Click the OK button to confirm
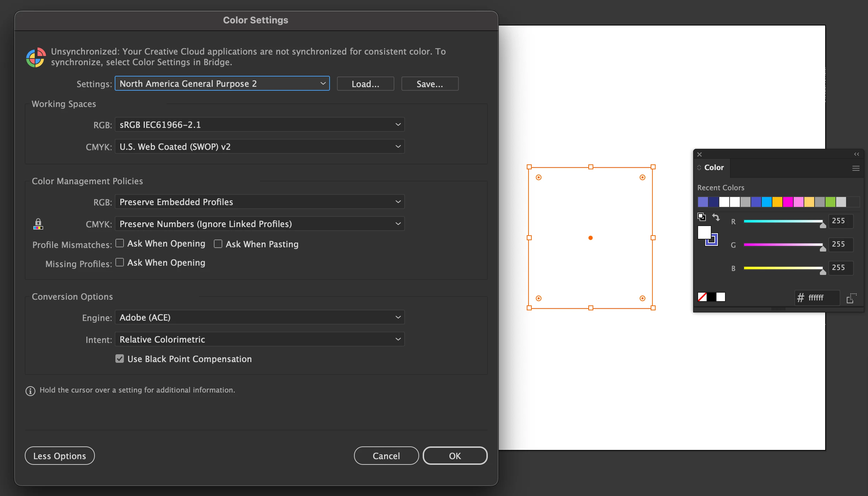 click(455, 456)
